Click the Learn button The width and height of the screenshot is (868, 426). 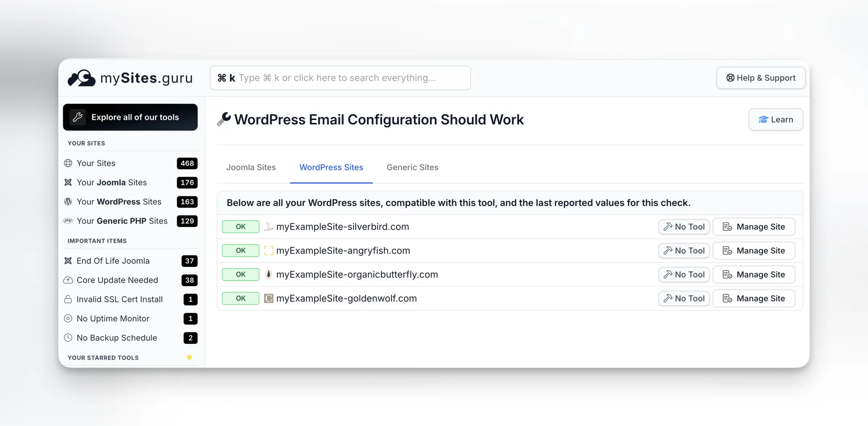[x=776, y=119]
